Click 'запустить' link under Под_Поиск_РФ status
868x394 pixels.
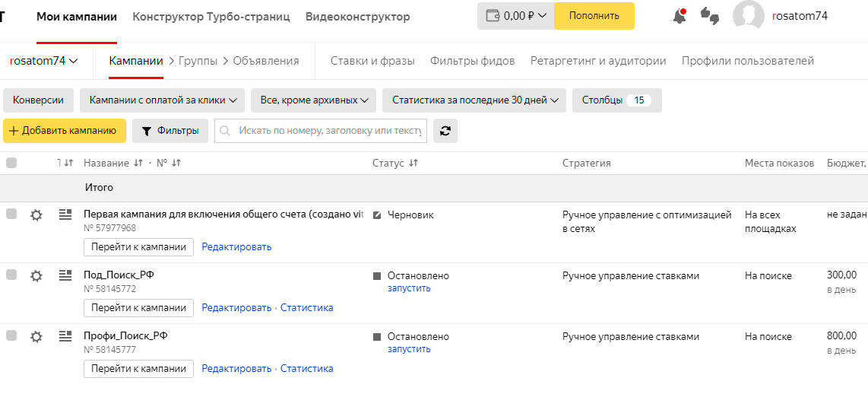click(x=409, y=288)
